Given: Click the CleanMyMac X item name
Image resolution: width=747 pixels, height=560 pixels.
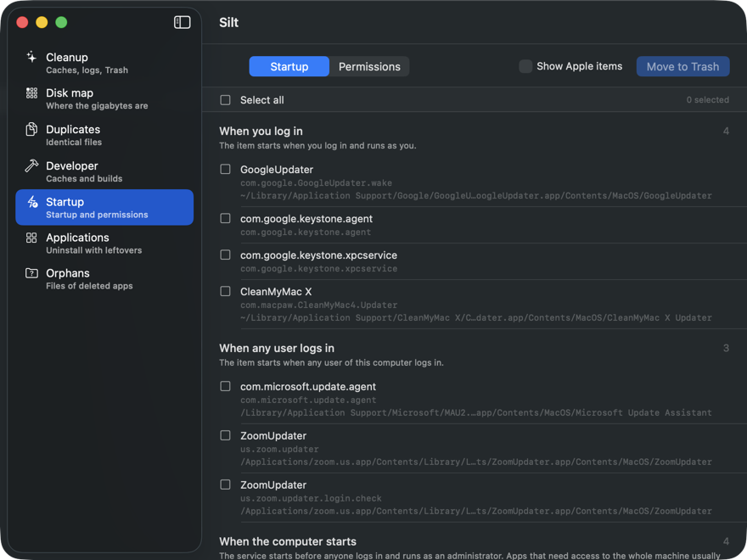Looking at the screenshot, I should (x=276, y=291).
